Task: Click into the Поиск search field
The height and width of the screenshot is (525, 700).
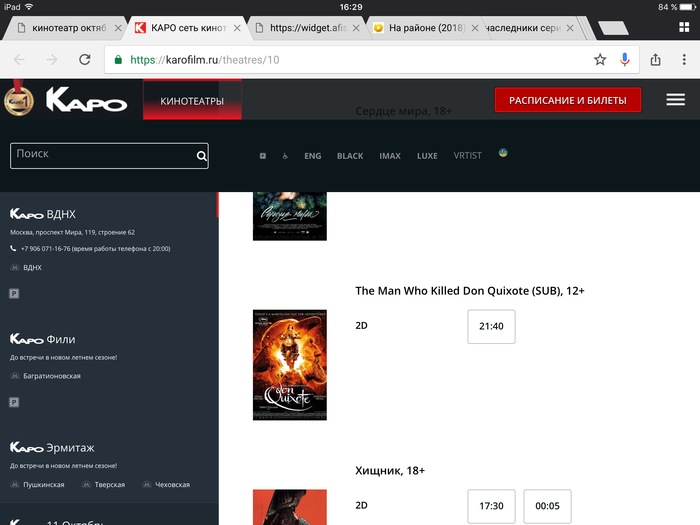Action: click(100, 155)
